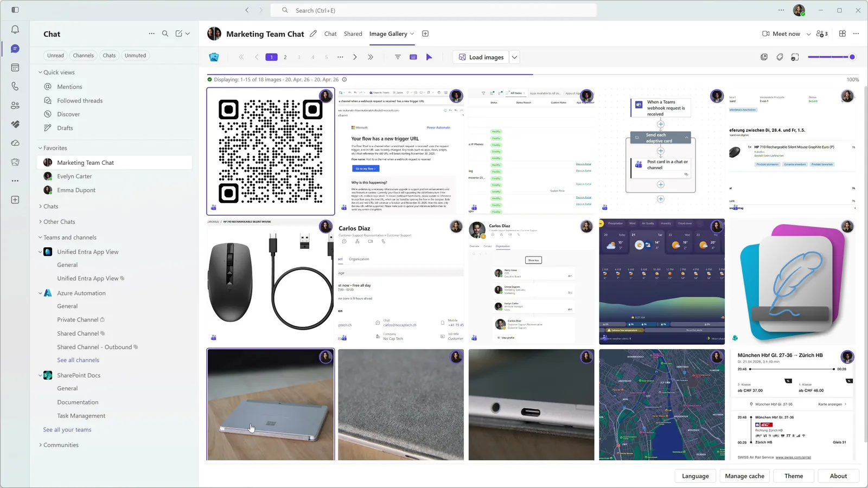Viewport: 868px width, 488px height.
Task: Click the Image Gallery app logo icon
Action: [x=214, y=57]
